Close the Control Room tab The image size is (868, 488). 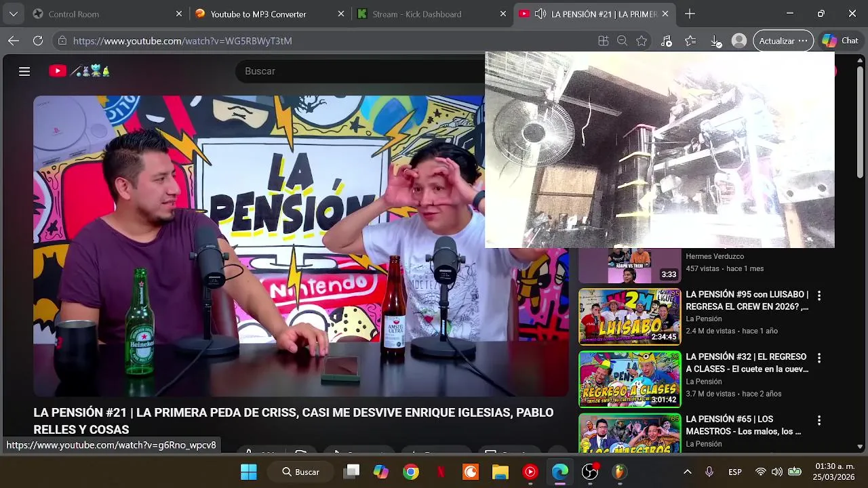179,14
